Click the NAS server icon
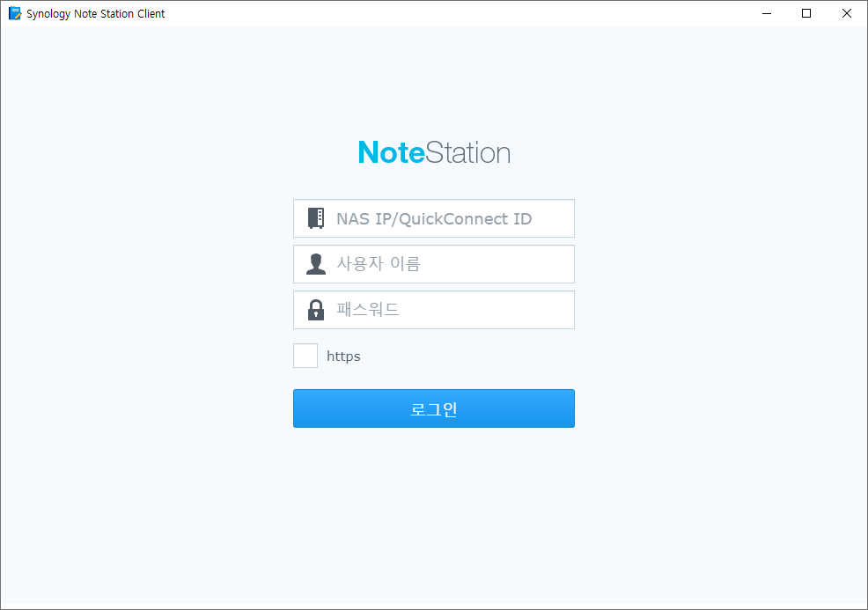 316,218
